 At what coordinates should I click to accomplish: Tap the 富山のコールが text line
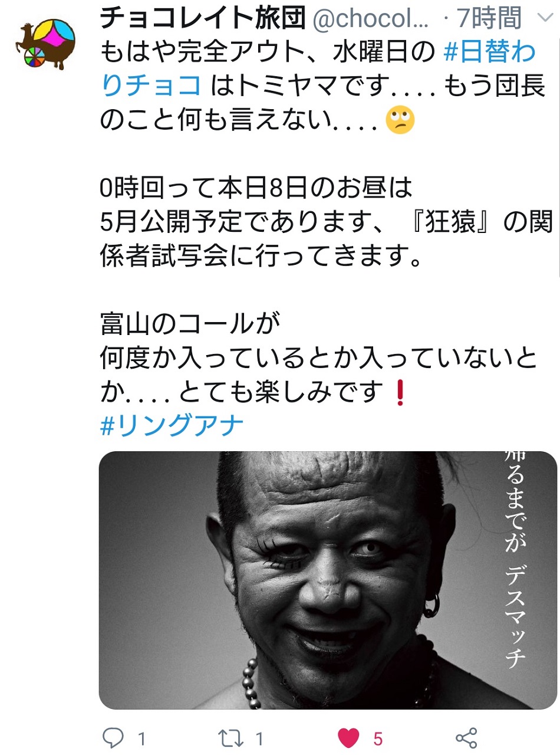(x=189, y=324)
